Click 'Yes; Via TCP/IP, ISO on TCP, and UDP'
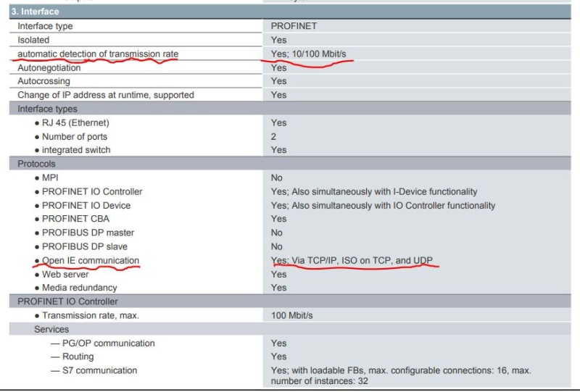This screenshot has height=392, width=580. (x=352, y=261)
